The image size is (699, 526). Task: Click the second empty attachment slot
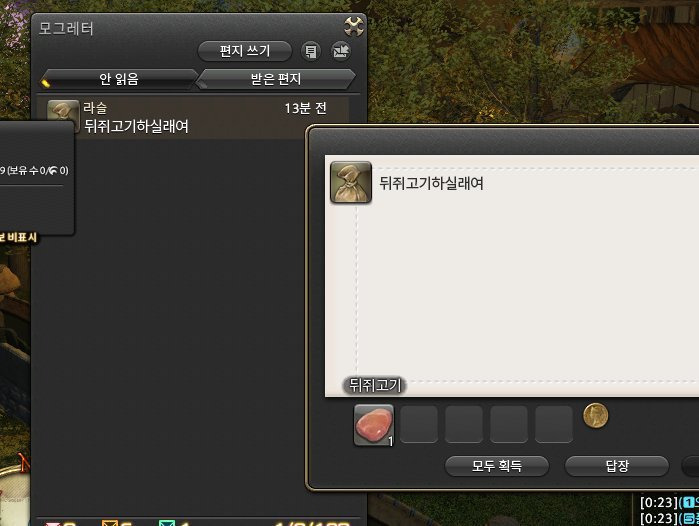464,424
